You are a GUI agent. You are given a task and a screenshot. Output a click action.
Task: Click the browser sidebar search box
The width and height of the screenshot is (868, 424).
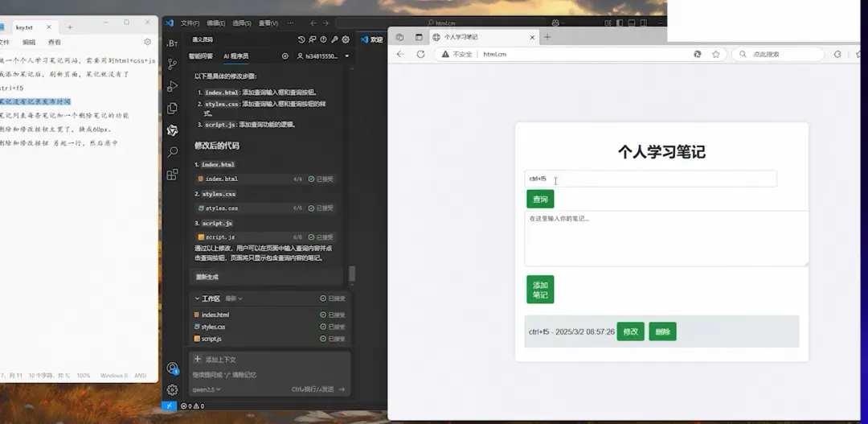coord(778,55)
